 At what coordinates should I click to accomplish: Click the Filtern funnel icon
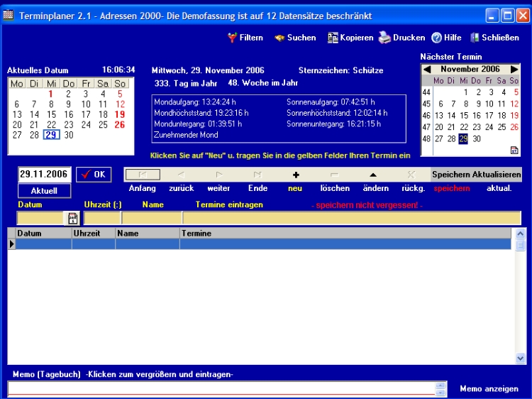point(232,38)
